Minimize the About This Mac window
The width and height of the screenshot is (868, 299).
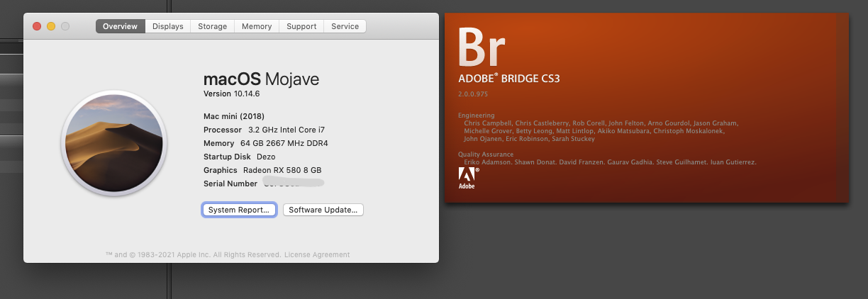click(x=51, y=26)
